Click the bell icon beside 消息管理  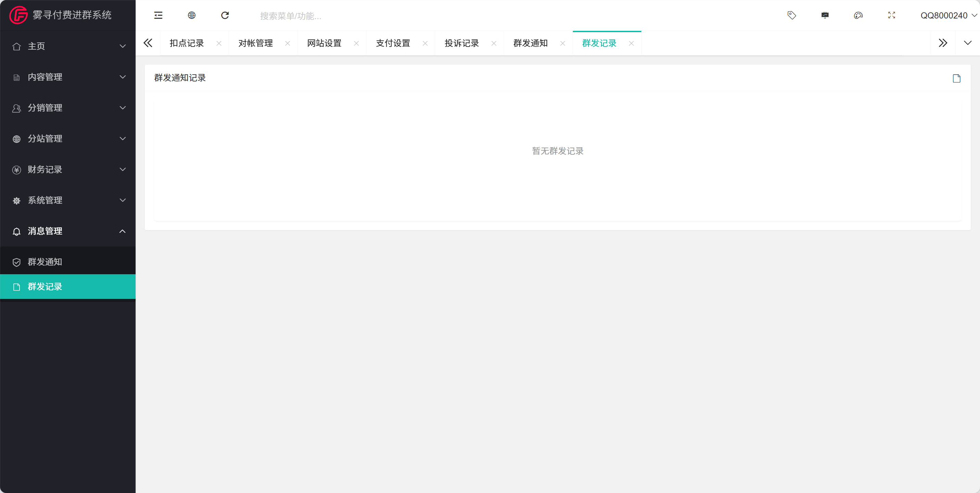tap(16, 232)
